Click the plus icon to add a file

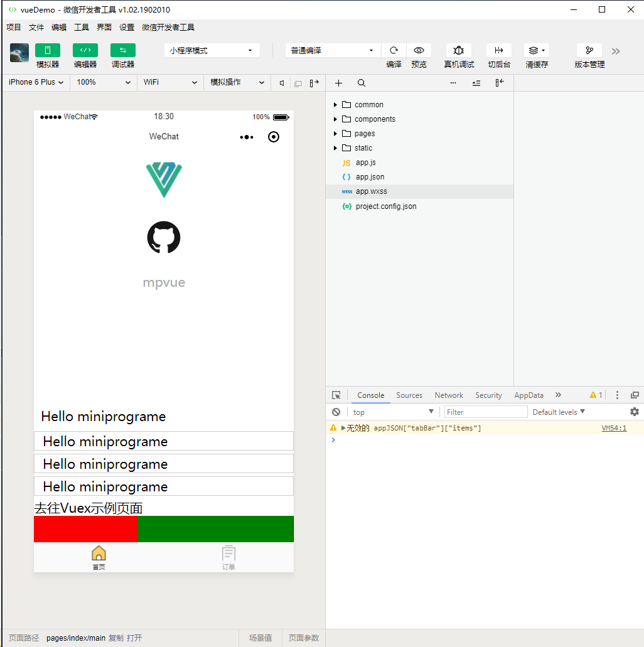(338, 83)
